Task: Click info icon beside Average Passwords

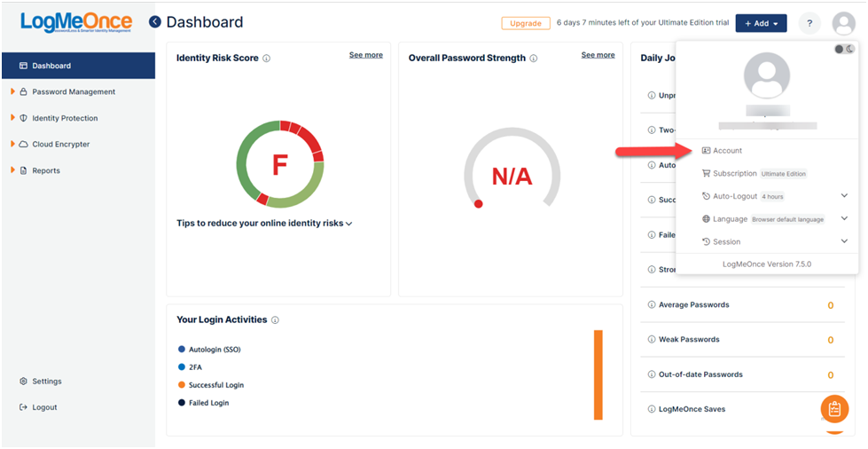Action: 652,305
